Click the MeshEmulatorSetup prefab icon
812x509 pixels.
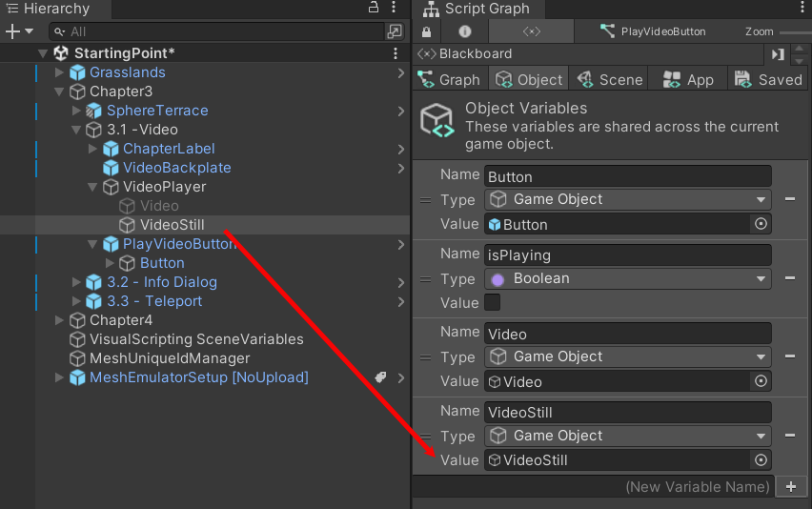click(x=77, y=377)
